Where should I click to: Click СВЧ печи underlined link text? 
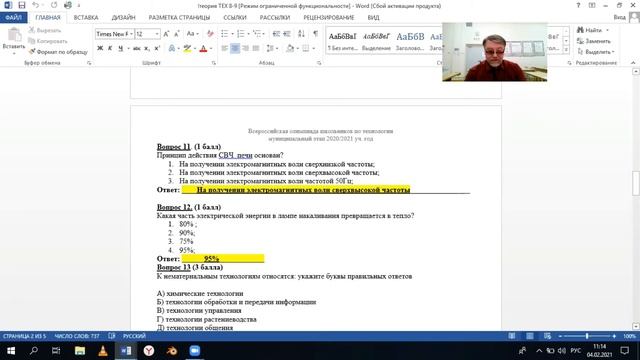point(236,155)
